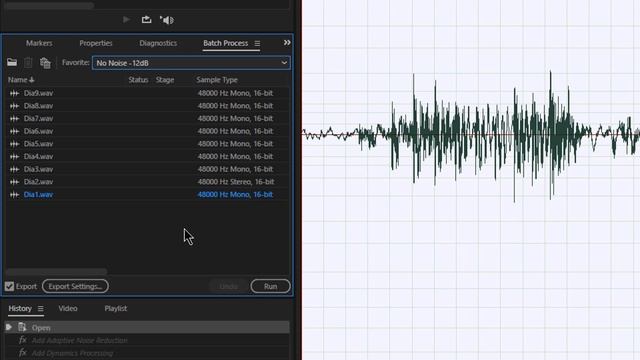Click the waveform icon beside Dia3.wav
Screen dimensions: 640x360
[x=14, y=169]
